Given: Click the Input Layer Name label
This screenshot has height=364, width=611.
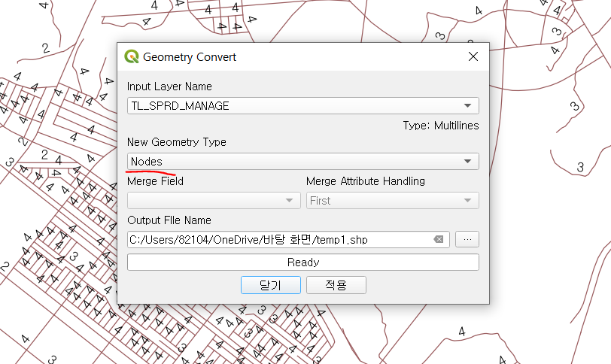Looking at the screenshot, I should point(169,86).
